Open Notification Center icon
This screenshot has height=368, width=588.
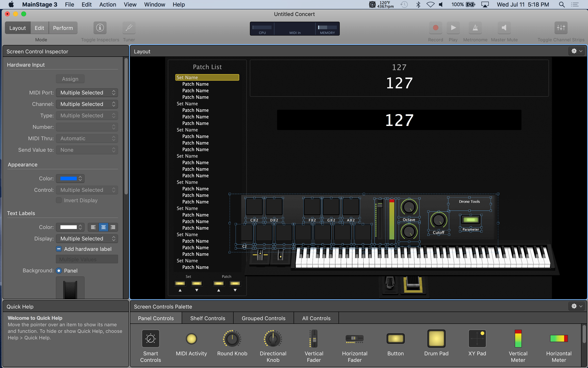click(x=575, y=5)
